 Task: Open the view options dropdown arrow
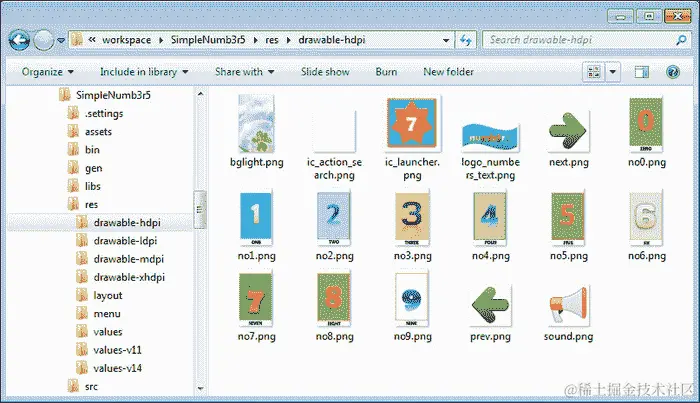(613, 72)
